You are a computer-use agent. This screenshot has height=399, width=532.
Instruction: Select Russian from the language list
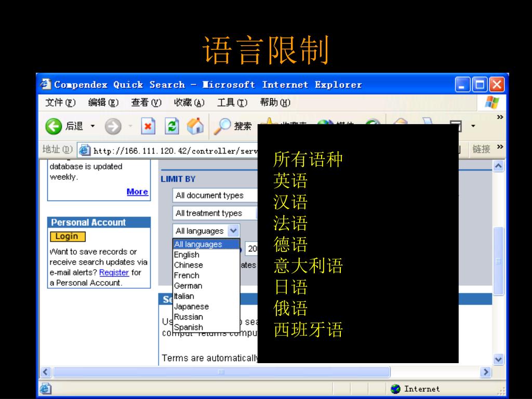206,317
